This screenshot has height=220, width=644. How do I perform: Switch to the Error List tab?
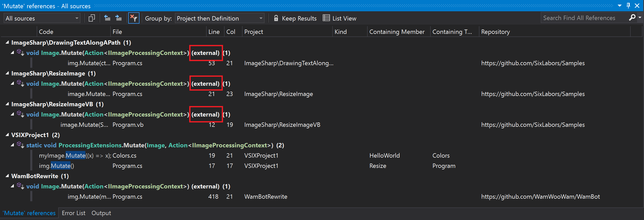point(74,213)
